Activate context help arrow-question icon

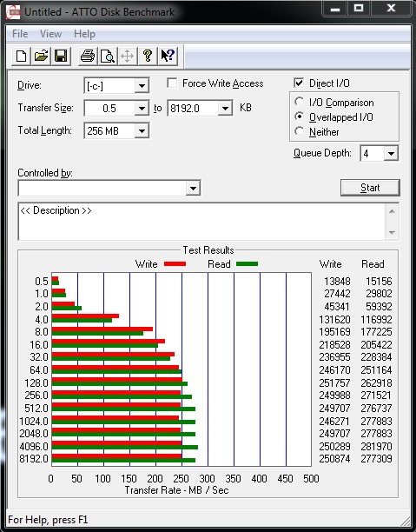(x=168, y=56)
